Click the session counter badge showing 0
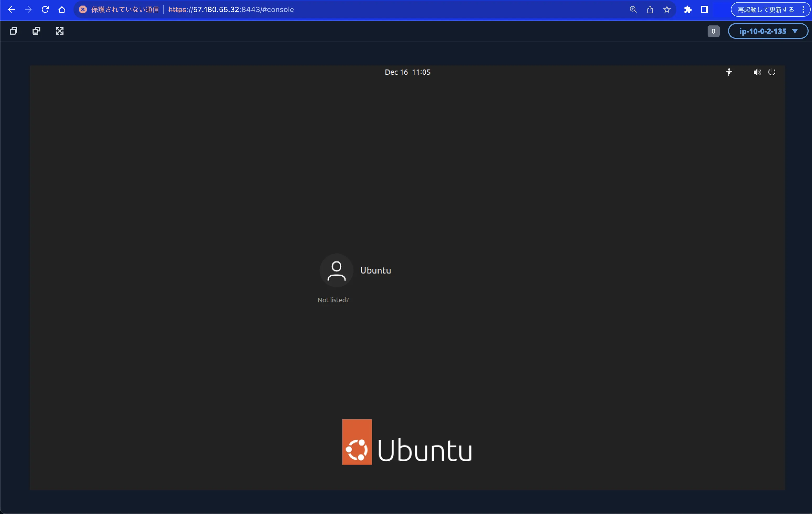This screenshot has height=514, width=812. tap(713, 31)
